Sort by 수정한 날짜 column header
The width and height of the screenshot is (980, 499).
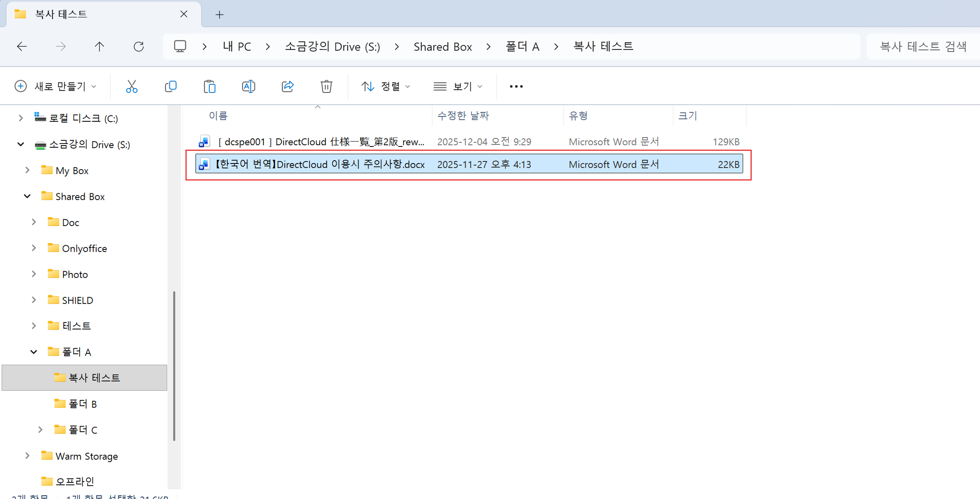click(463, 116)
